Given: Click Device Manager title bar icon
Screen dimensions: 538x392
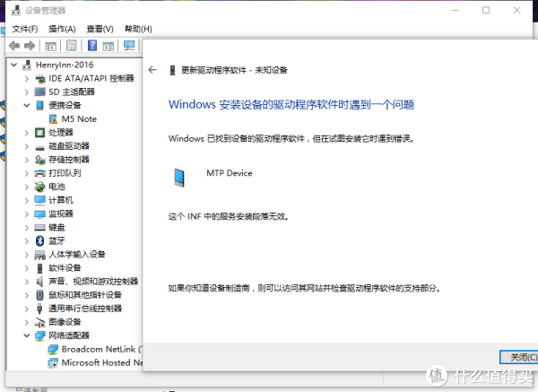Looking at the screenshot, I should point(16,10).
